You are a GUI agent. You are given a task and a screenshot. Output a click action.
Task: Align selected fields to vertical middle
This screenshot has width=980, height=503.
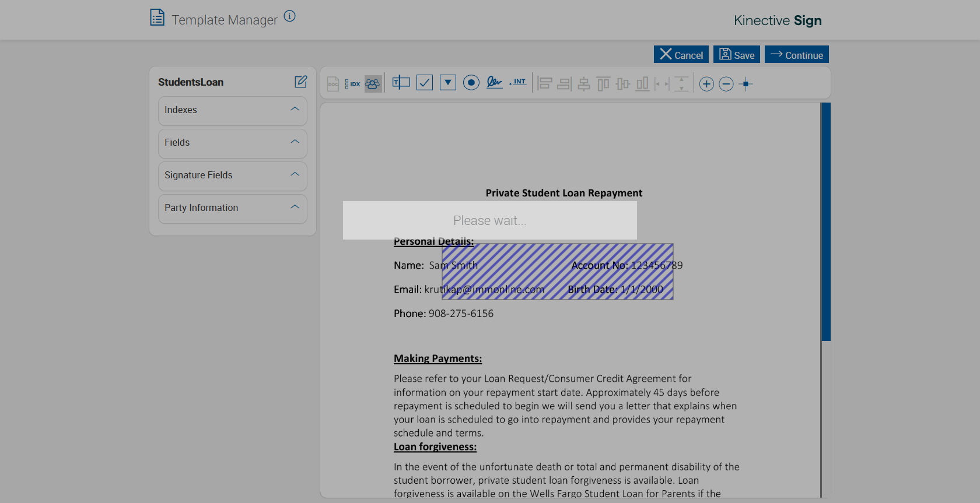tap(623, 84)
